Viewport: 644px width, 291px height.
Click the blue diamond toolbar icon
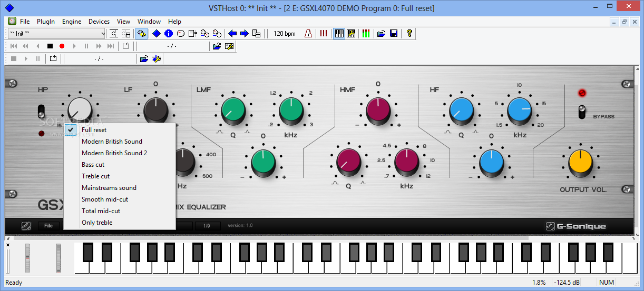[157, 33]
